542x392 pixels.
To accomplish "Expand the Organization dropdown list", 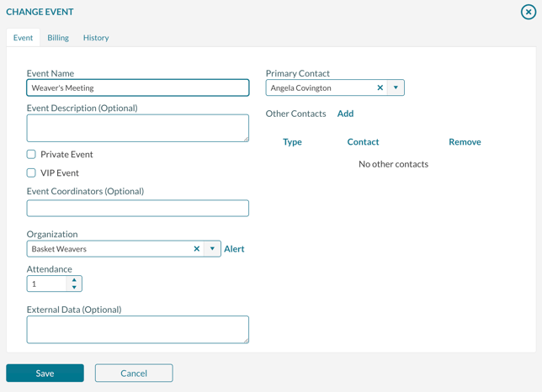I will pos(212,249).
